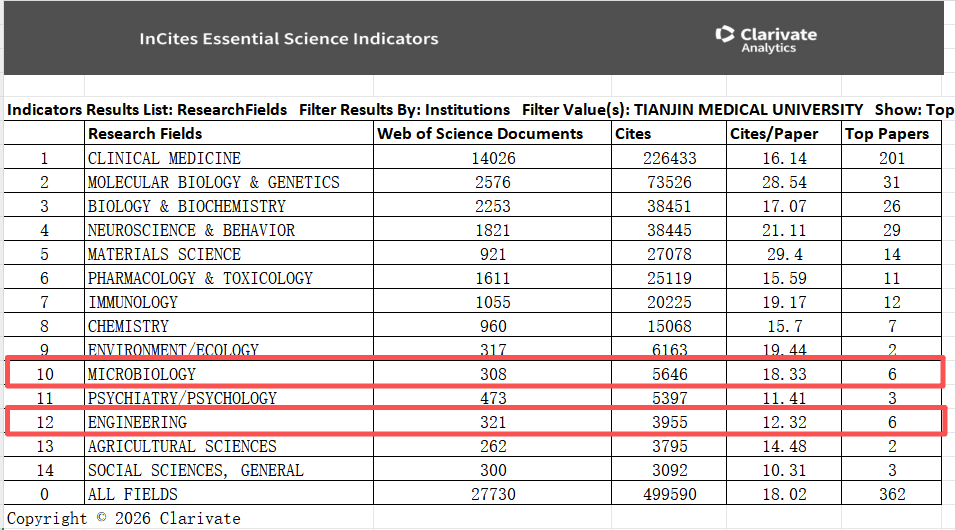Click top papers value 31
This screenshot has height=530, width=955.
tap(892, 182)
